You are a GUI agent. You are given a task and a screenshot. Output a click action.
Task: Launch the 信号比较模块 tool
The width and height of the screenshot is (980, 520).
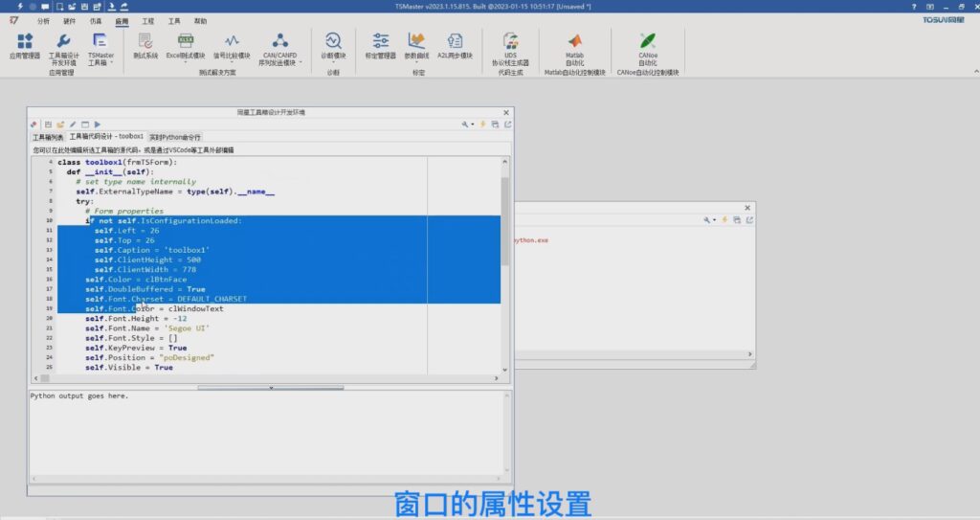pyautogui.click(x=232, y=45)
